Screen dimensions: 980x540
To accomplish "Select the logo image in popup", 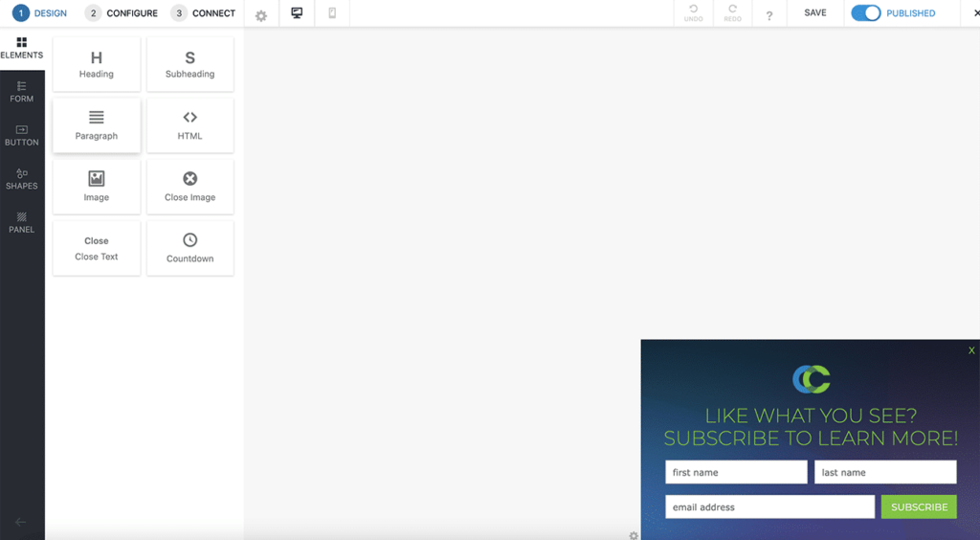I will 812,379.
